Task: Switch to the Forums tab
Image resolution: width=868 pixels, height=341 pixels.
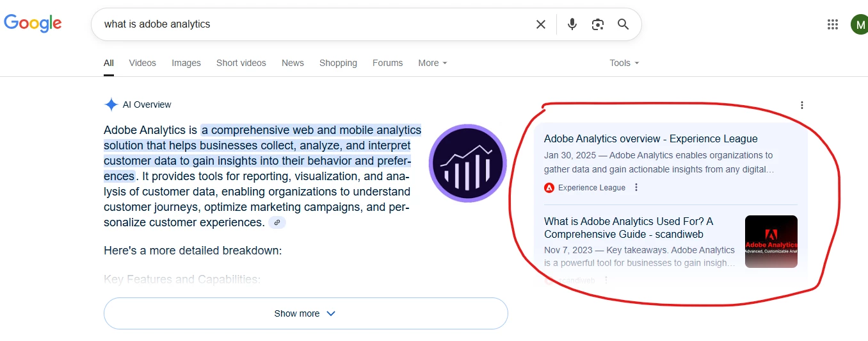Action: [x=388, y=63]
